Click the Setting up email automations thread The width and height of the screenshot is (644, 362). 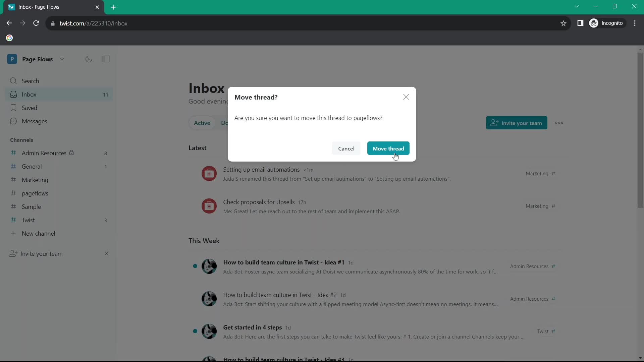click(261, 169)
